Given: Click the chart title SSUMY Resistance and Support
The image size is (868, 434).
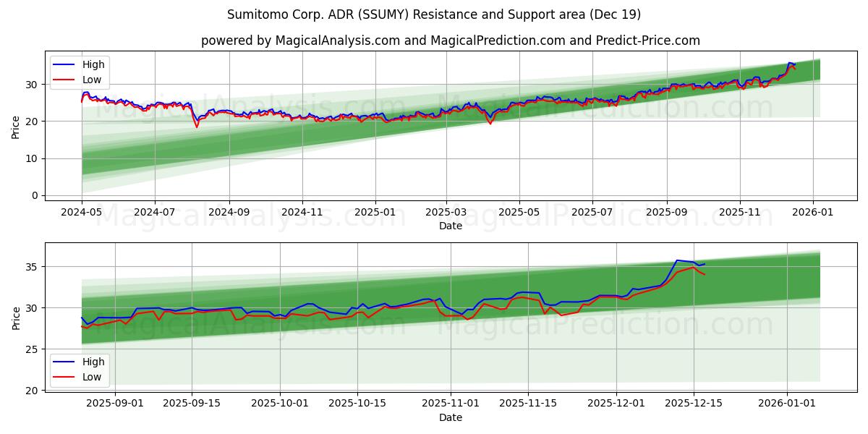Looking at the screenshot, I should tap(433, 12).
